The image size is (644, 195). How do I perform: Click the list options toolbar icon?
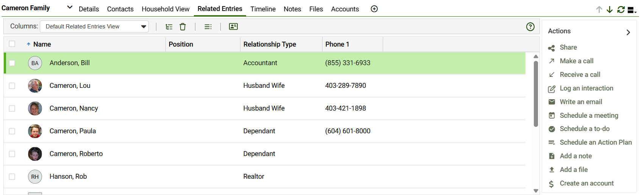208,27
